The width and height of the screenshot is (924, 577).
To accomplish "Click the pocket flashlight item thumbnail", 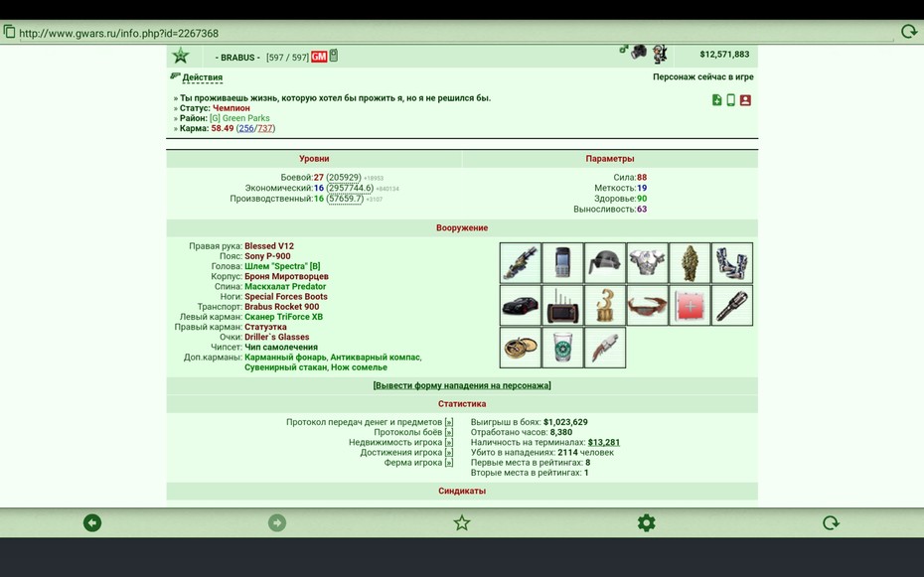I will pos(732,306).
